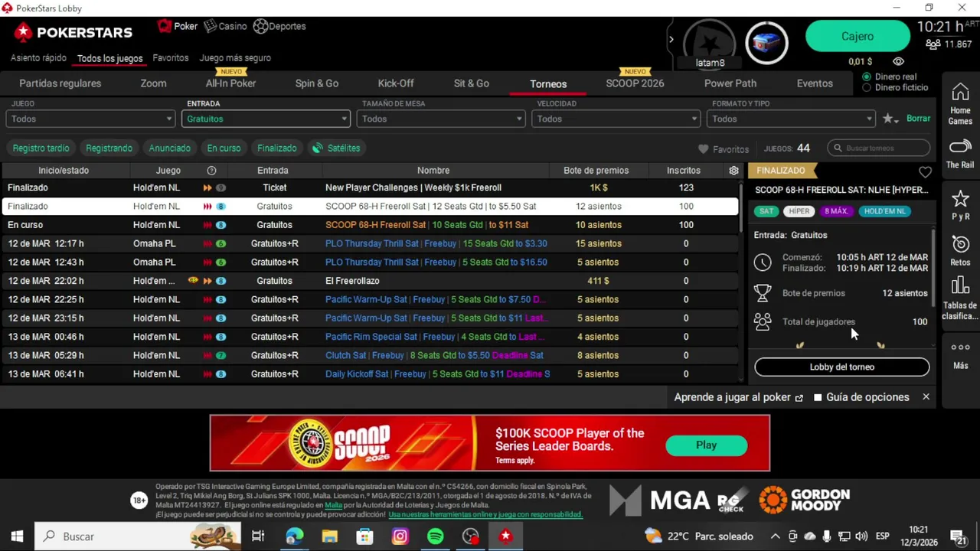
Task: Click Buscar torneos search field
Action: click(880, 148)
